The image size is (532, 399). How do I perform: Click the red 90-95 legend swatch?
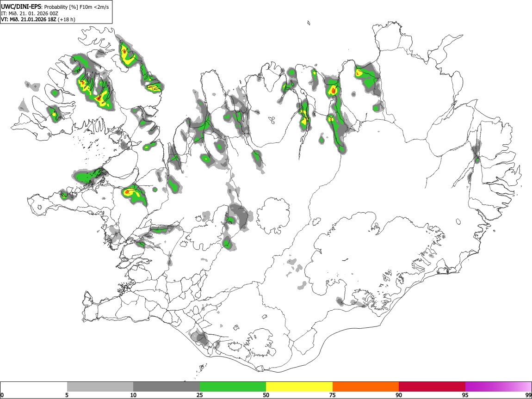click(x=432, y=387)
